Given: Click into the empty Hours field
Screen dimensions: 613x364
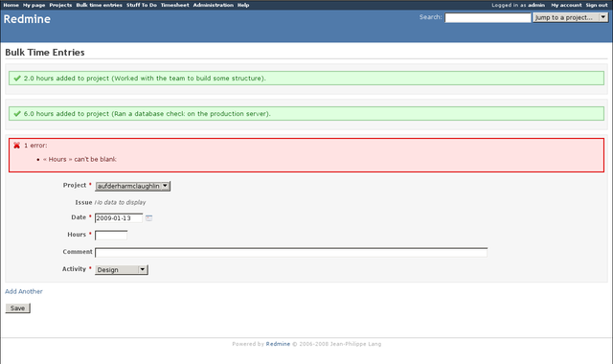Looking at the screenshot, I should coord(111,236).
